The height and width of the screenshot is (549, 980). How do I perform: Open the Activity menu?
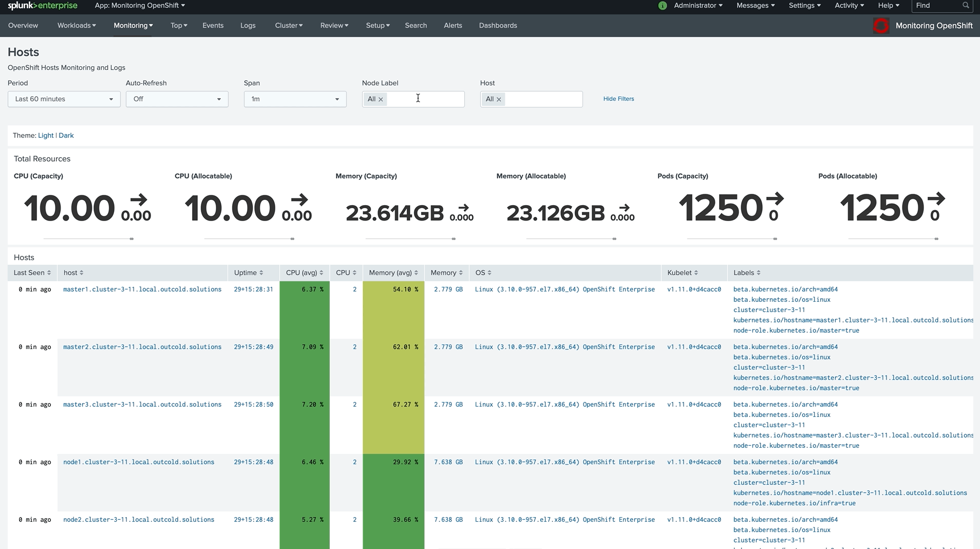[x=849, y=6]
